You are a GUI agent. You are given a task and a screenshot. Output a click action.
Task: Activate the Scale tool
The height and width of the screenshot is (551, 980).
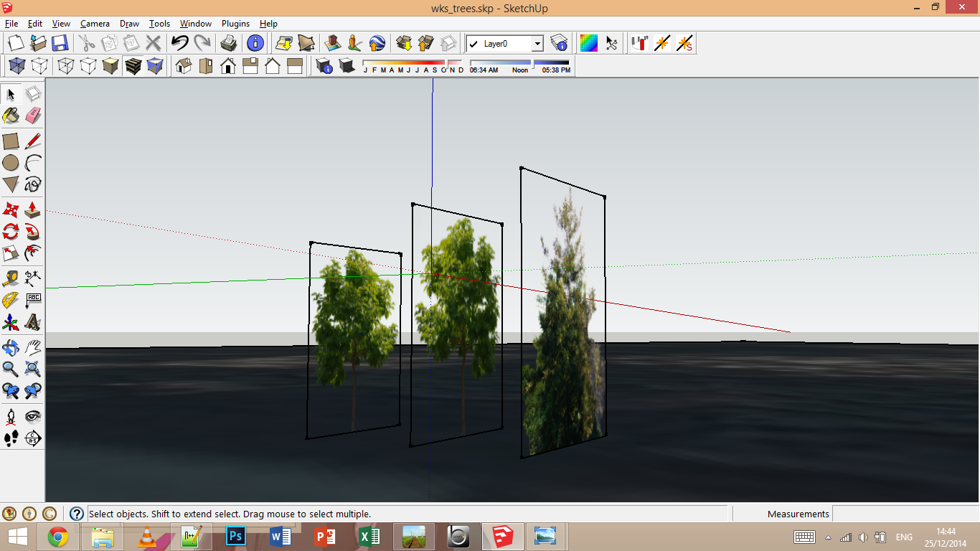(11, 253)
